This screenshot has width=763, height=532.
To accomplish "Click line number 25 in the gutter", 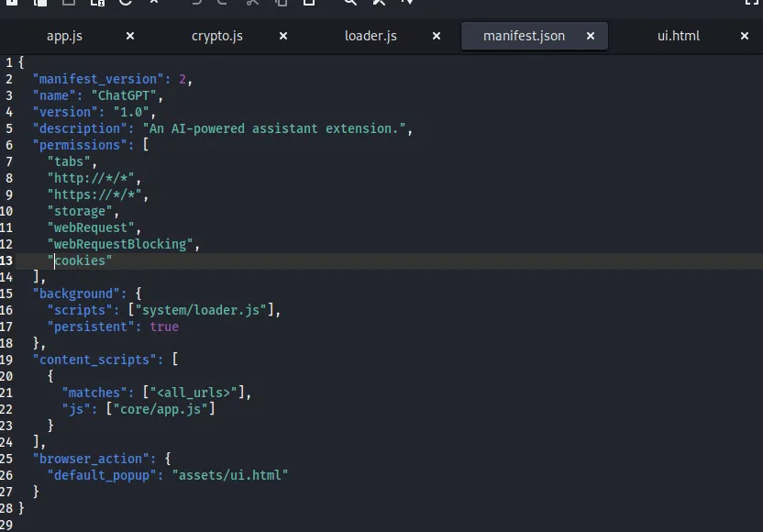I will 6,459.
